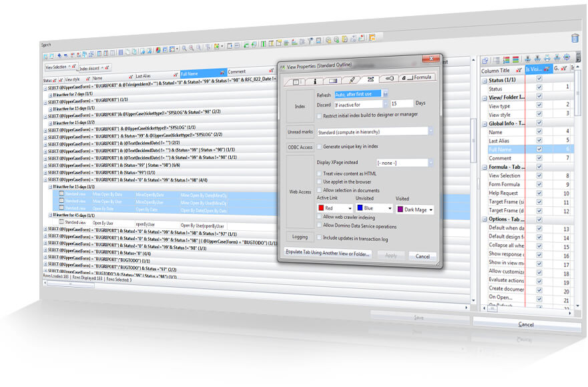The height and width of the screenshot is (387, 588).
Task: Click the zoom in magnifier toolbar icon
Action: 184,48
